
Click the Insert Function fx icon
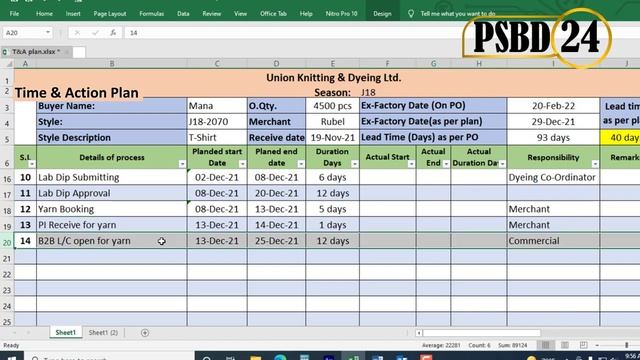tap(113, 33)
